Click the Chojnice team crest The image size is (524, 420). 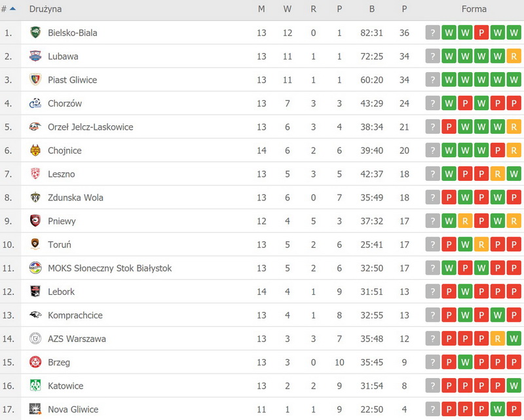click(x=35, y=151)
